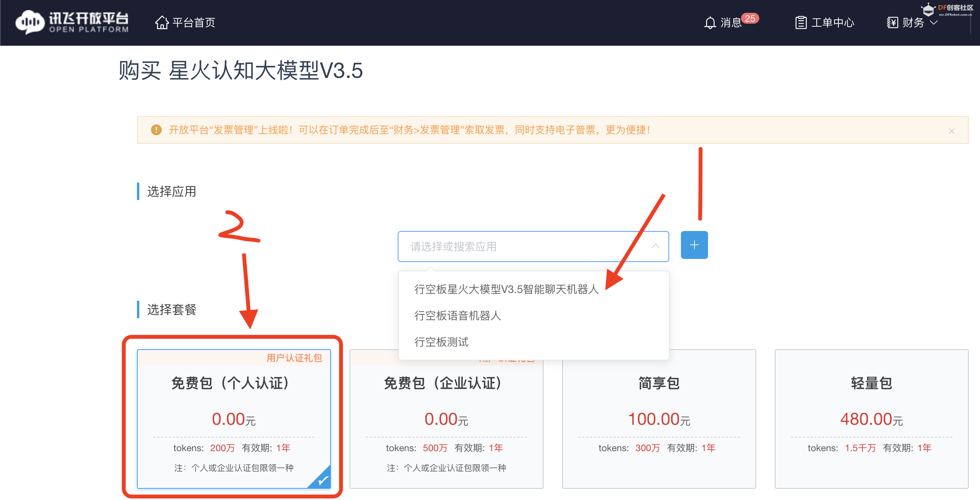
Task: Select 行空板星火大模型V3.5智能聊天机器人 option
Action: click(x=533, y=289)
